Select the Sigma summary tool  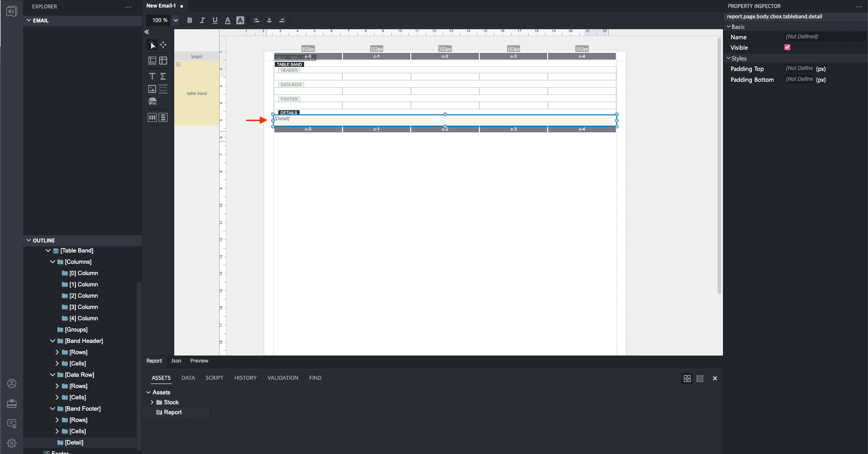click(x=163, y=76)
